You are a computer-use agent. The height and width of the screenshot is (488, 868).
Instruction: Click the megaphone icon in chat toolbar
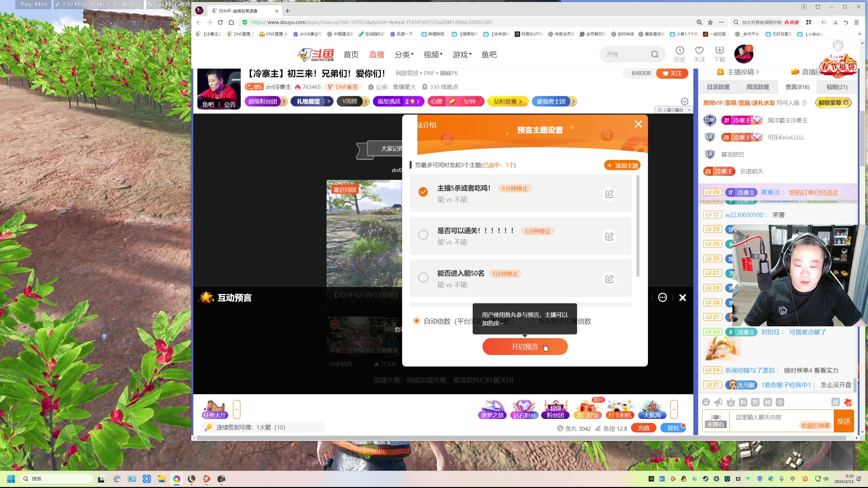tap(718, 402)
